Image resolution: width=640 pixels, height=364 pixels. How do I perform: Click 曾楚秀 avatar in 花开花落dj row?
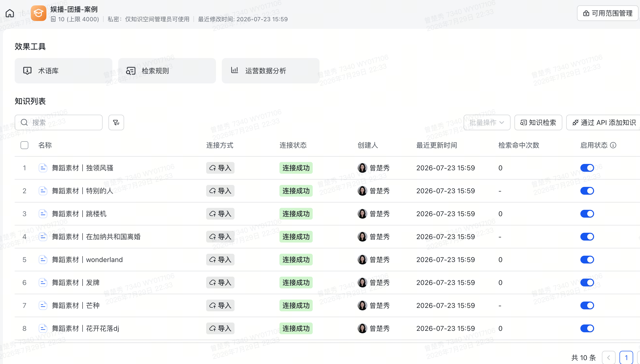point(362,328)
